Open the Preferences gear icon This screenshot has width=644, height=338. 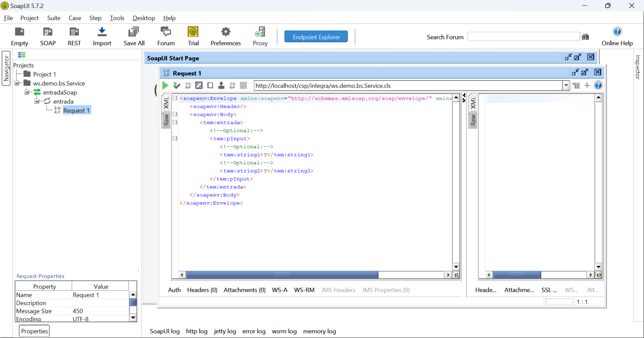(225, 32)
